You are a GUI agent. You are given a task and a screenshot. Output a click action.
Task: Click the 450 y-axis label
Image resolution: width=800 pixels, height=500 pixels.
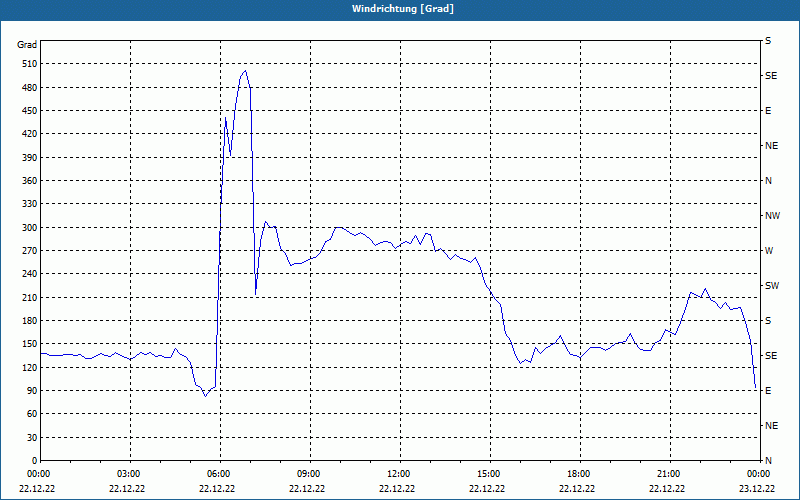coord(31,111)
